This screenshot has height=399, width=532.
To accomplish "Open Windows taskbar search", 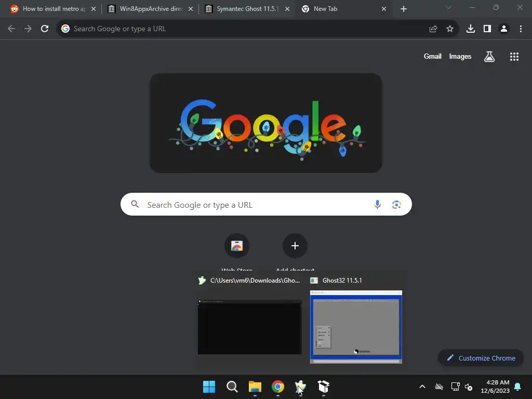I will coord(232,387).
